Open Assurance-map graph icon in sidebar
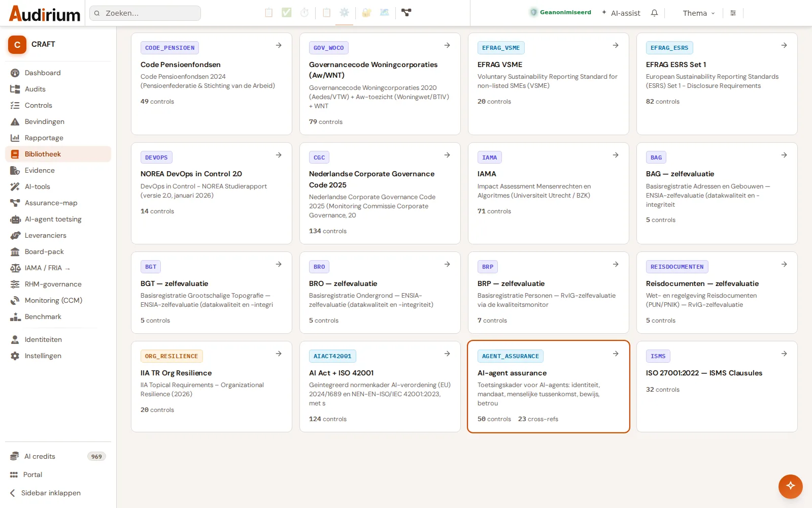This screenshot has height=508, width=812. click(15, 203)
